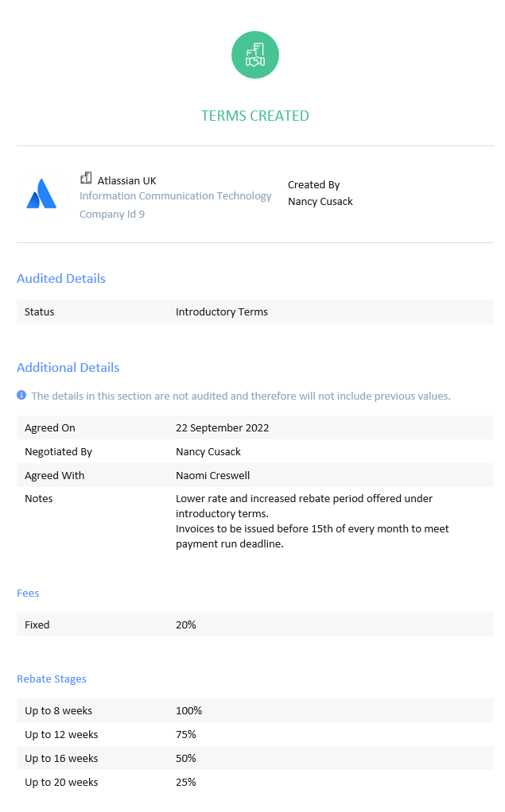This screenshot has height=812, width=505.
Task: Click the Atlassian logo thumbnail
Action: [x=42, y=197]
